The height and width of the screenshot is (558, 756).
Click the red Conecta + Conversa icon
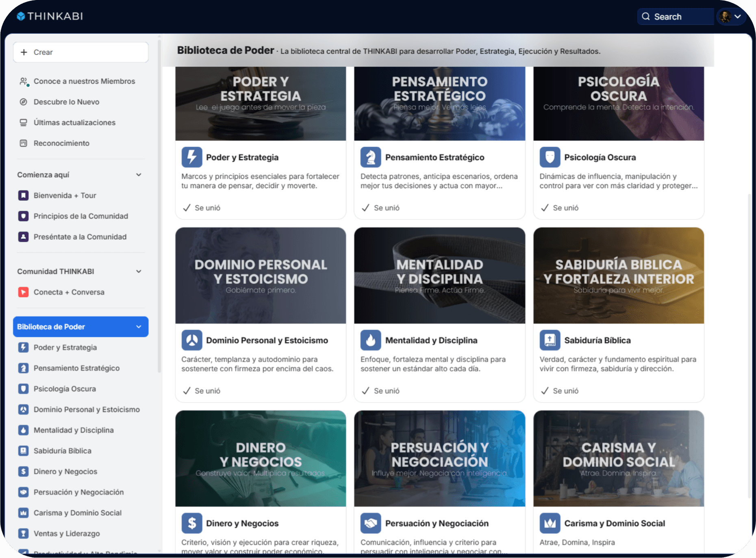tap(24, 292)
